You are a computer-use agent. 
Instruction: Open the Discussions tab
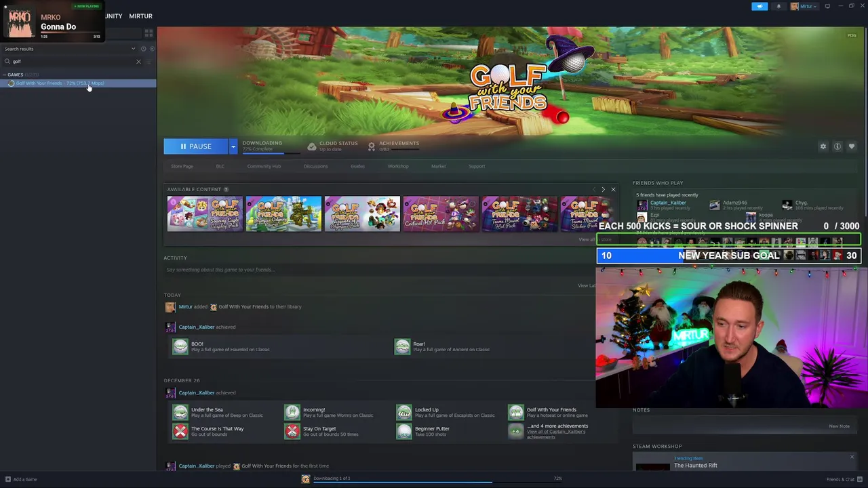(315, 166)
